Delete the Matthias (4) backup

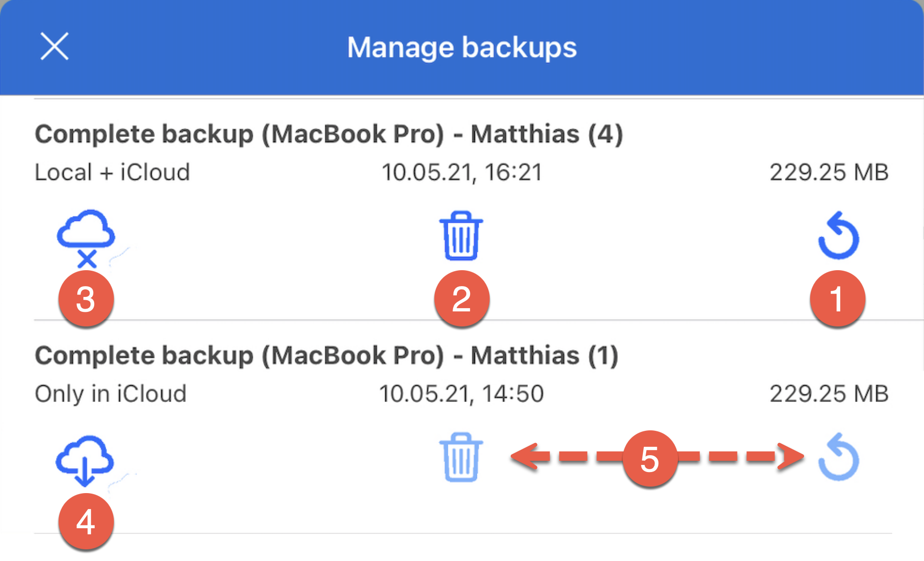click(461, 236)
